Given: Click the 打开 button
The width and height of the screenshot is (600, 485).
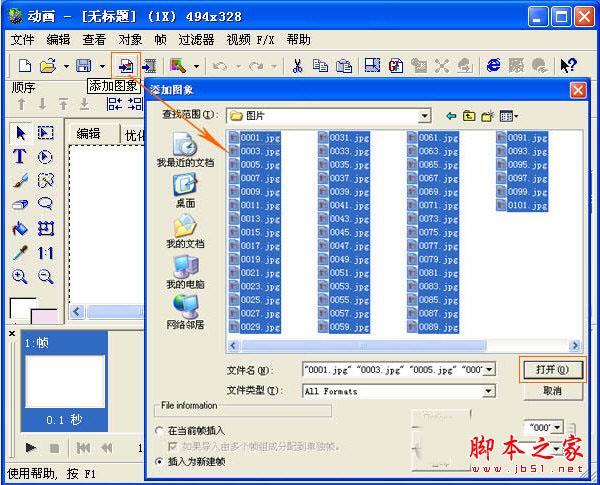Looking at the screenshot, I should (552, 370).
